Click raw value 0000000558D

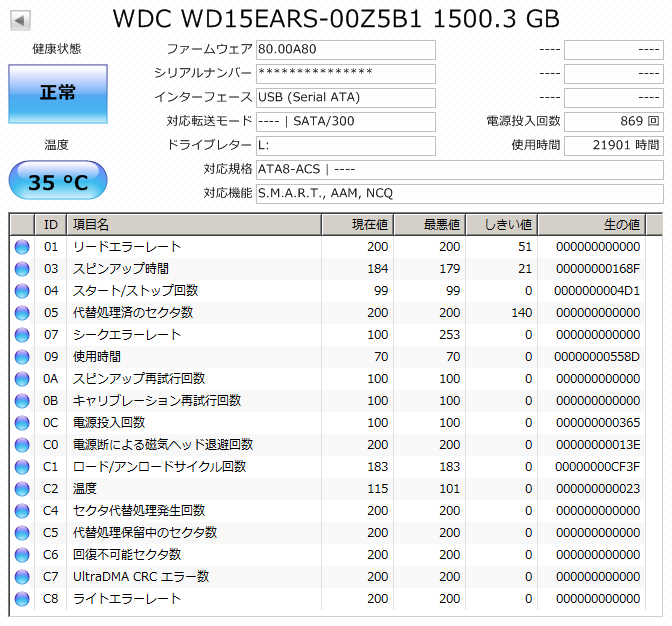[x=597, y=357]
